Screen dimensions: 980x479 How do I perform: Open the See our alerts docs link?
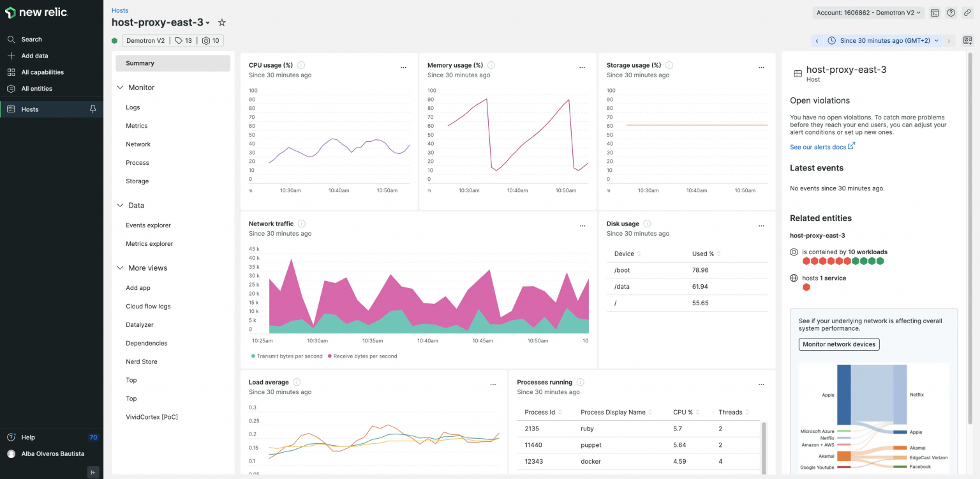(819, 146)
